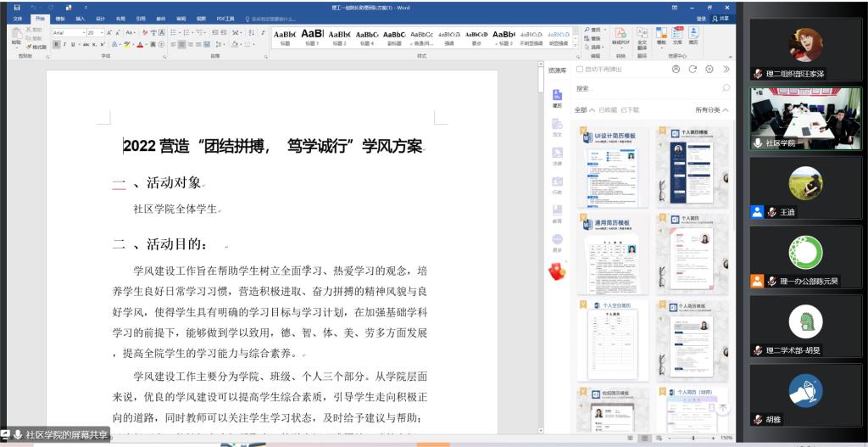Open the 文件 (File) menu tab
The image size is (868, 447).
pos(18,19)
